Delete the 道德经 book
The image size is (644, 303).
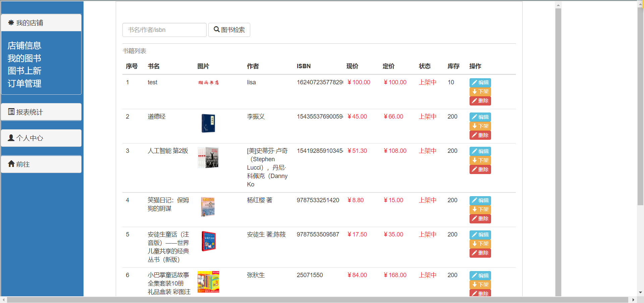480,135
